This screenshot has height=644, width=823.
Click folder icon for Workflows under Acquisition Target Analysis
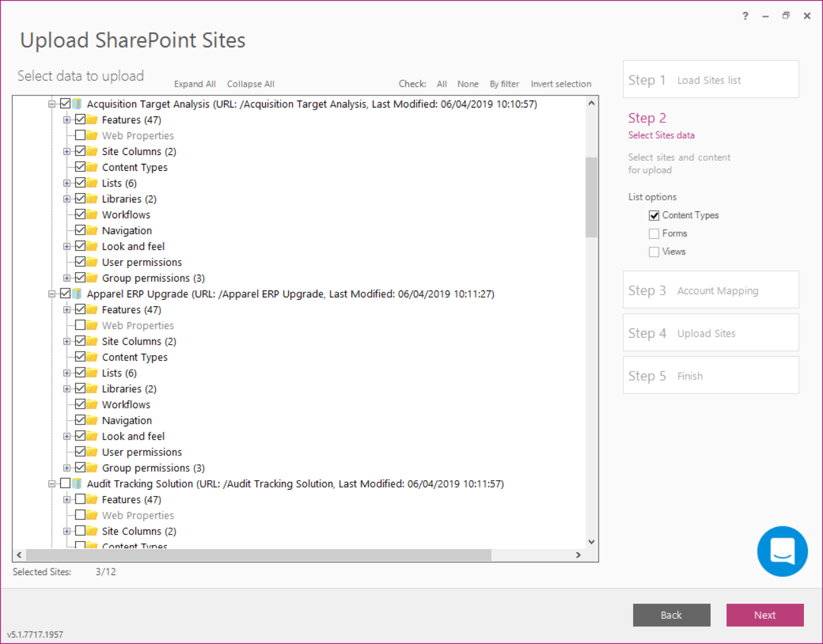[92, 214]
